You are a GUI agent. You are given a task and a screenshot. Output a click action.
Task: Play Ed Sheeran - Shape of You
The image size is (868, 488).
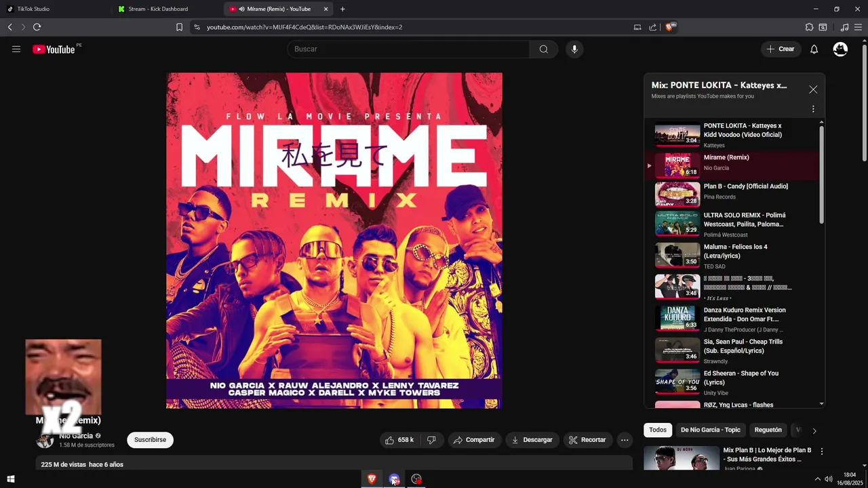[732, 382]
